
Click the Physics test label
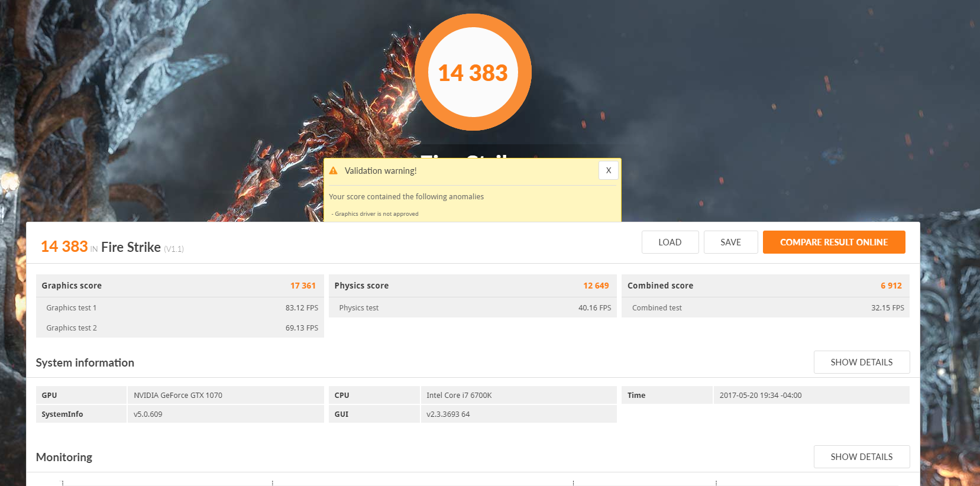[359, 308]
